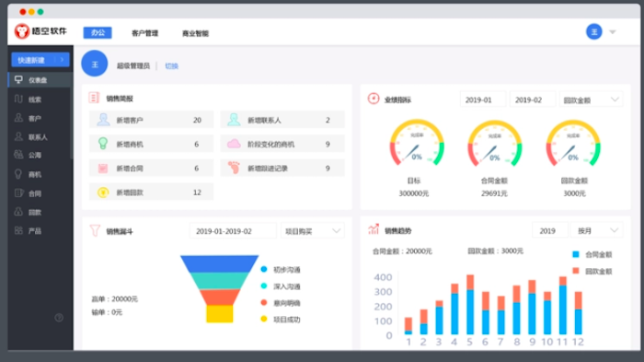Click the 合同金额：20000元 summary text

tap(402, 251)
